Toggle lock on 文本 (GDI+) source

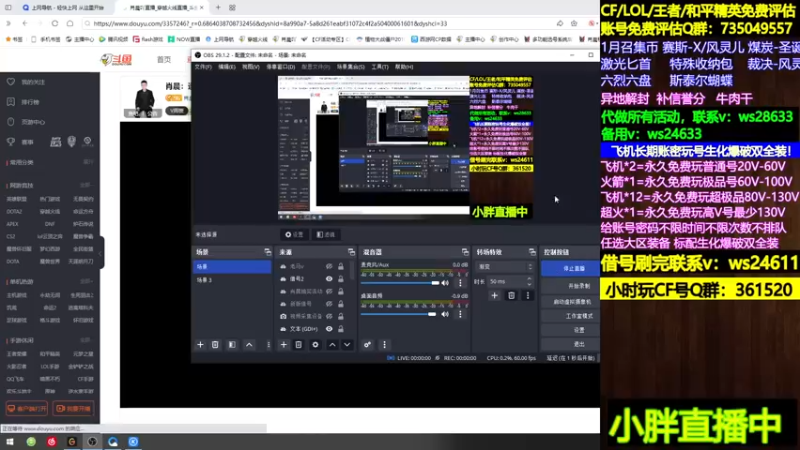point(341,329)
